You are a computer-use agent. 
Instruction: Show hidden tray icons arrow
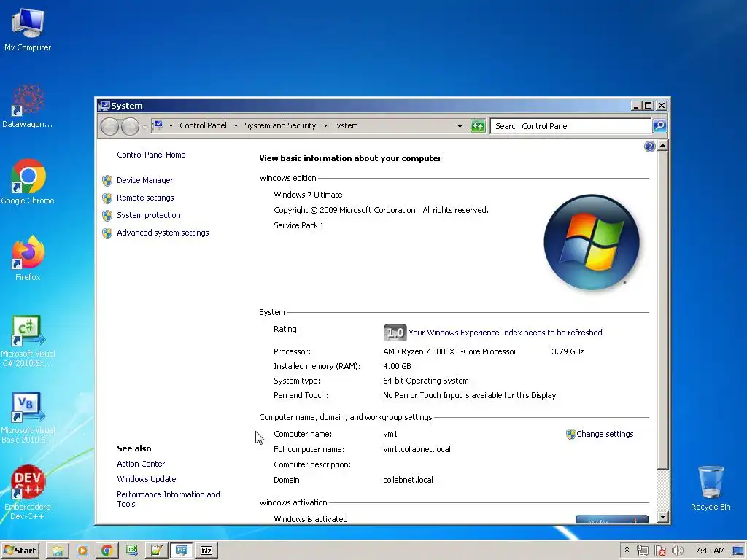[627, 550]
